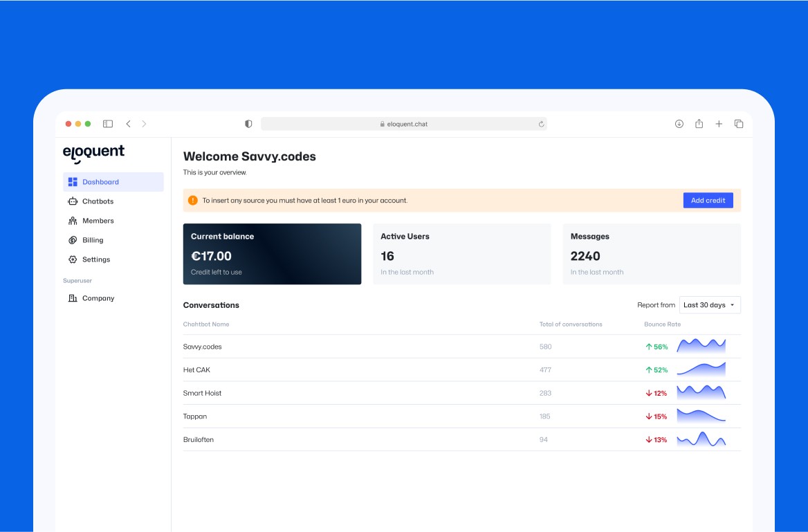Viewport: 808px width, 532px height.
Task: Open the Dashboard sidebar item
Action: pos(113,182)
